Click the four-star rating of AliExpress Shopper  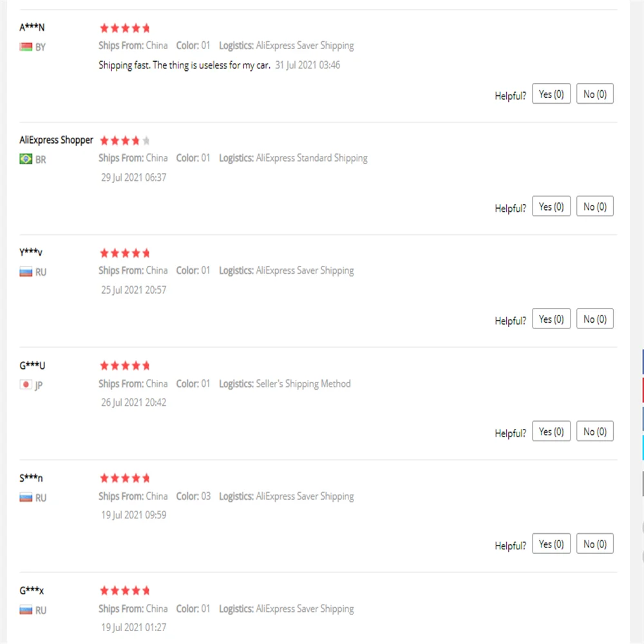[x=125, y=141]
